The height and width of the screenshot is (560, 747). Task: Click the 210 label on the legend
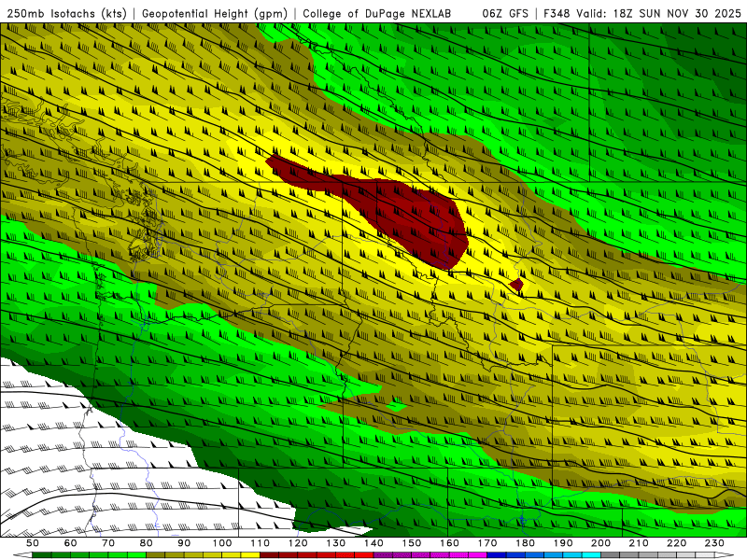click(x=639, y=543)
